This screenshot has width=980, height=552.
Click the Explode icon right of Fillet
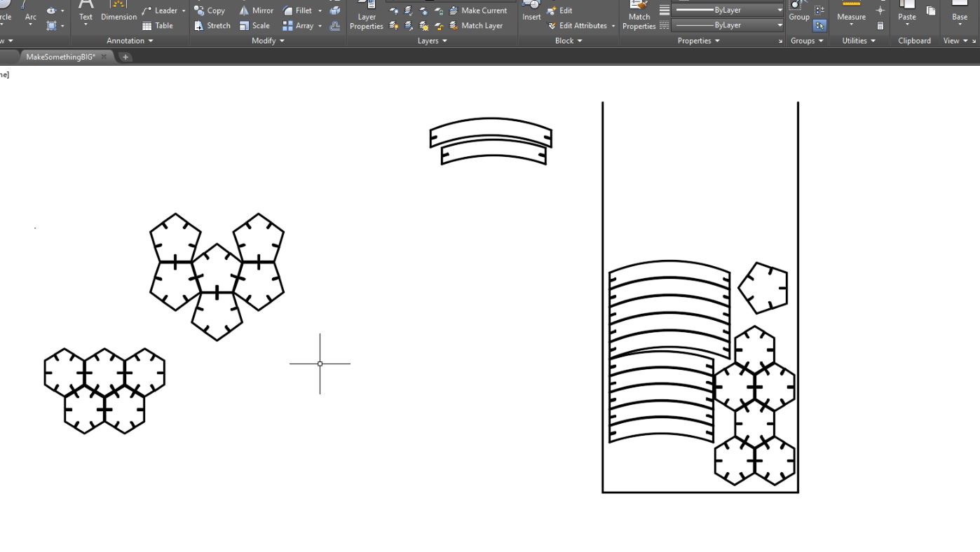pos(335,11)
